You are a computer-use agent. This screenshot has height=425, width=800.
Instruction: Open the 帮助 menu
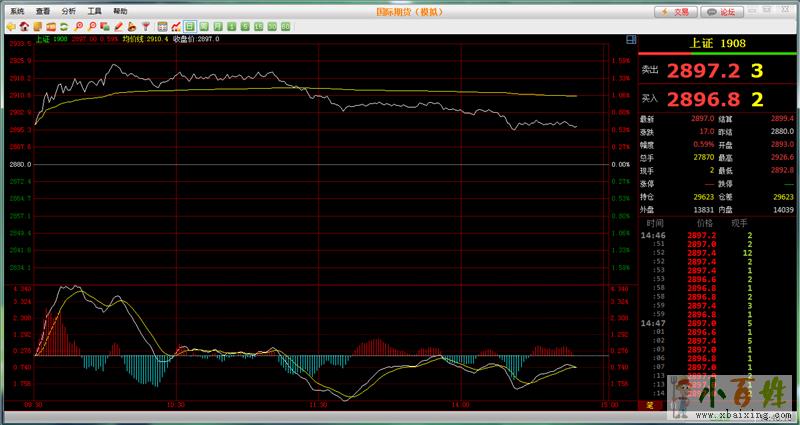(120, 10)
